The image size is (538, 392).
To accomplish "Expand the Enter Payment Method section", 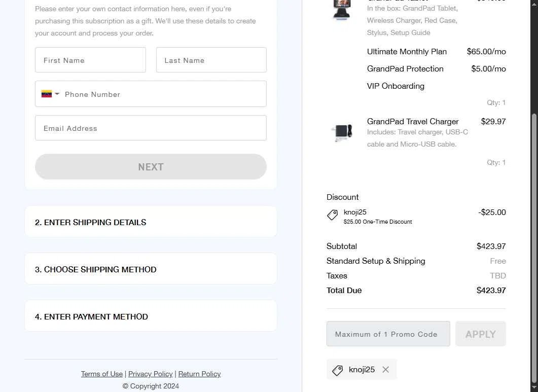I will 151,316.
